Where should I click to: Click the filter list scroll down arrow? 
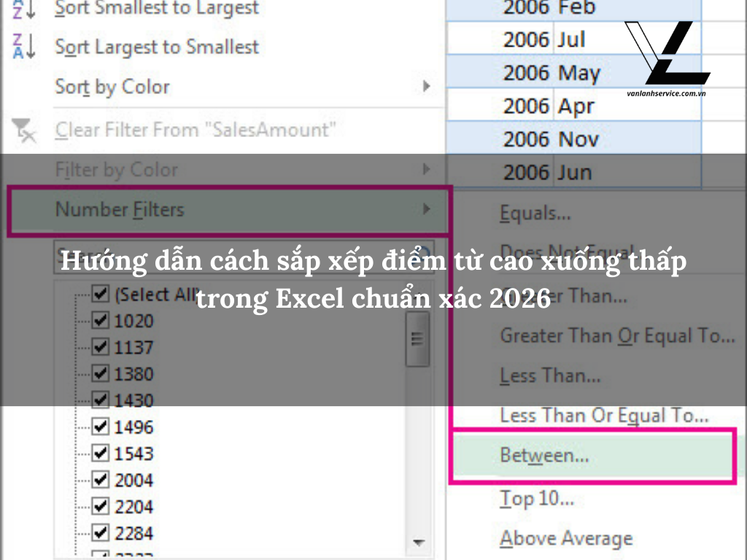click(419, 542)
